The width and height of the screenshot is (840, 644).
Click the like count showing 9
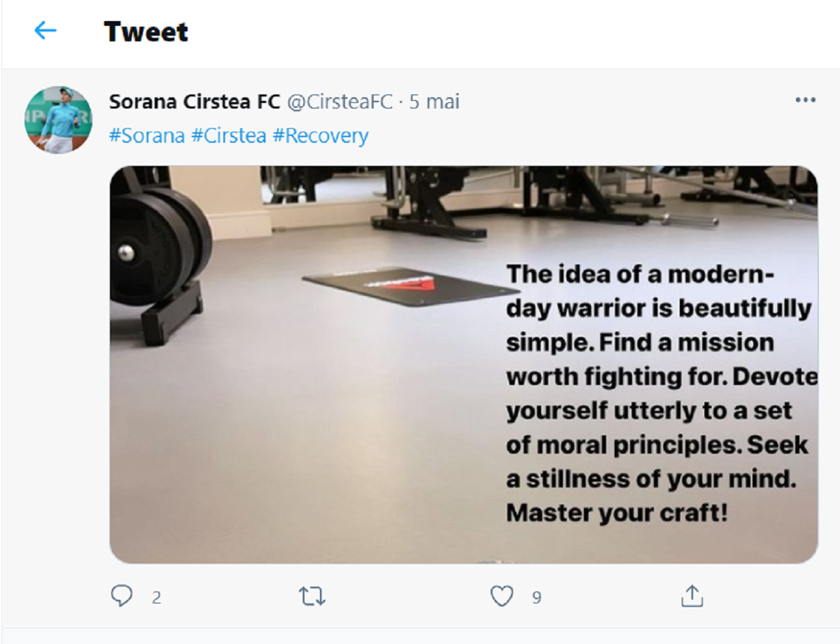535,598
